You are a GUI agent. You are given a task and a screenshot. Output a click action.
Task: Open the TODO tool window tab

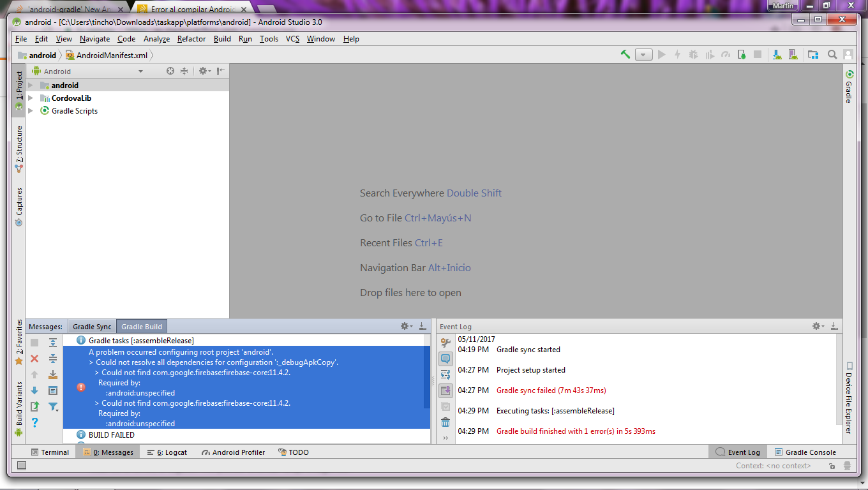pyautogui.click(x=294, y=452)
